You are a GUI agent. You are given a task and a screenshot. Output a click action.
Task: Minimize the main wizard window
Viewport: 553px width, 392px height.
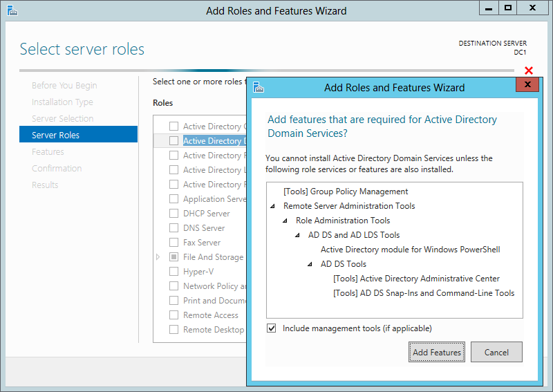489,8
